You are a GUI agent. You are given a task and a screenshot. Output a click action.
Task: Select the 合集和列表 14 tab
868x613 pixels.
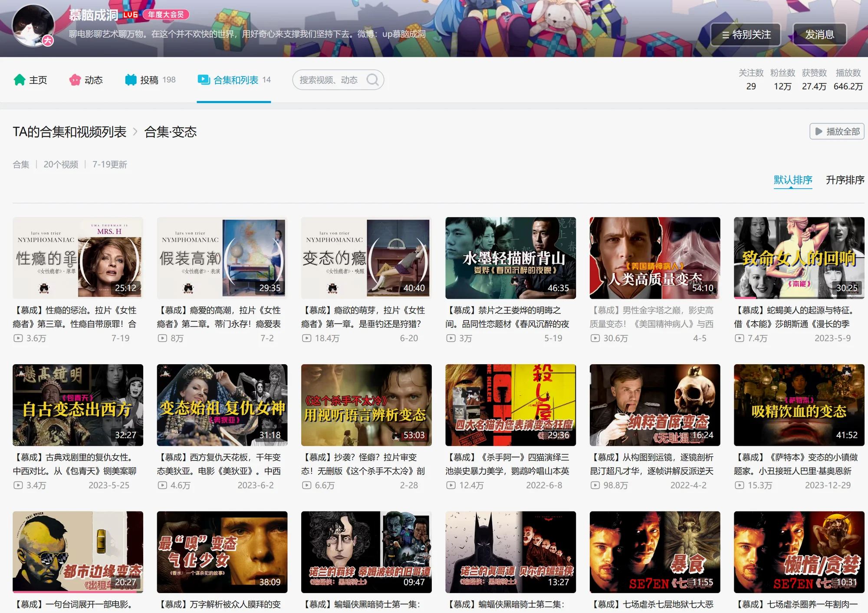pos(234,80)
